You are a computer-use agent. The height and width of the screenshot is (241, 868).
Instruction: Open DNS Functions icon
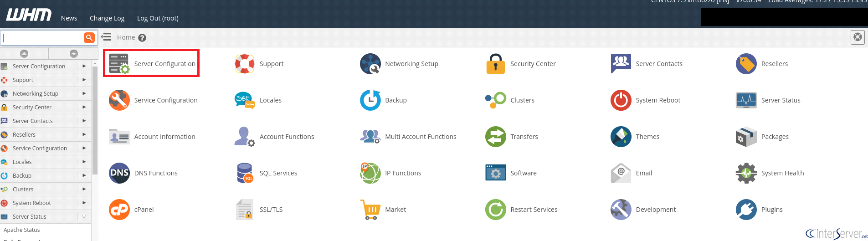pyautogui.click(x=119, y=173)
